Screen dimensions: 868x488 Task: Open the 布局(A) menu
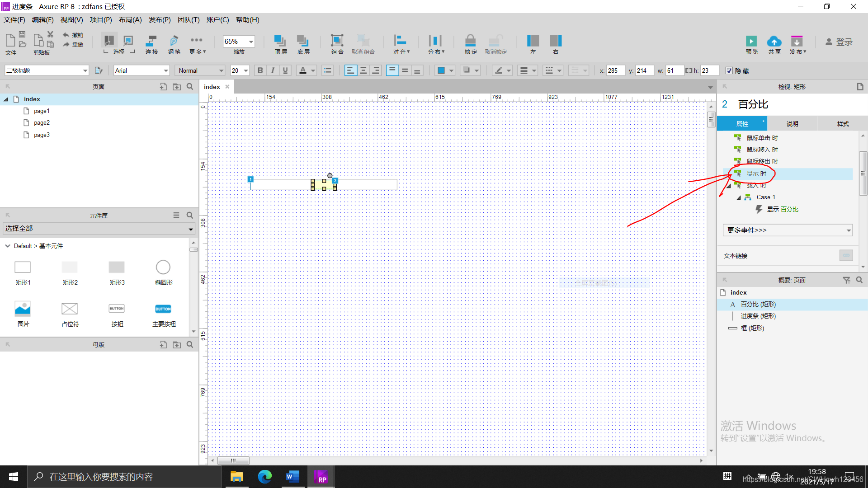coord(130,20)
